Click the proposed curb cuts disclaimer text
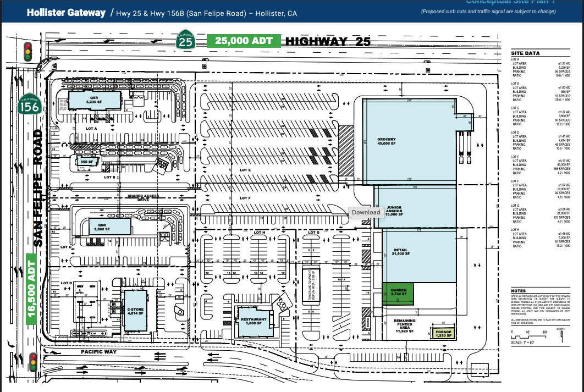The image size is (584, 392). point(488,12)
